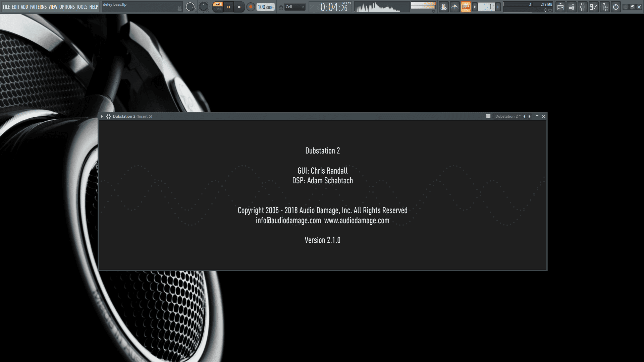Open the plugin preset grid icon
Image resolution: width=644 pixels, height=362 pixels.
click(488, 116)
